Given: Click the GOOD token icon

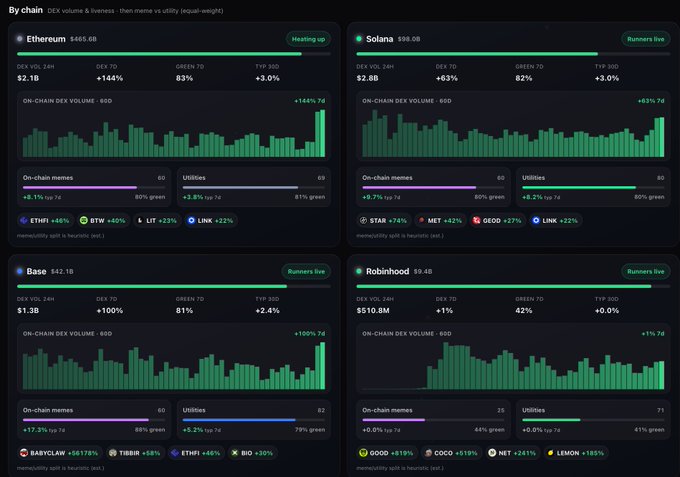Looking at the screenshot, I should tap(363, 453).
